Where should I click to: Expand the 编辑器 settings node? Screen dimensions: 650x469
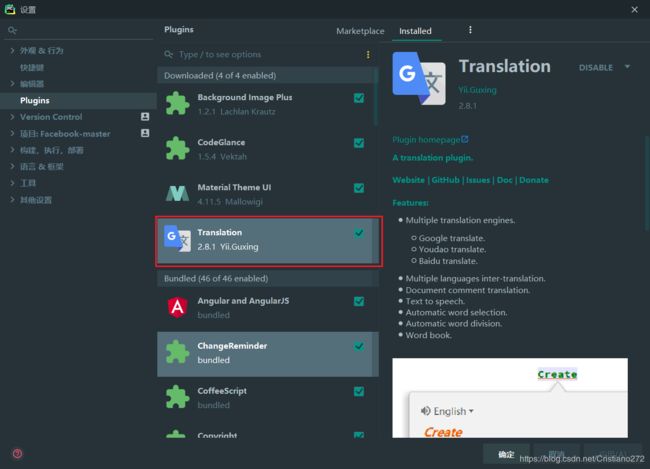(x=12, y=83)
